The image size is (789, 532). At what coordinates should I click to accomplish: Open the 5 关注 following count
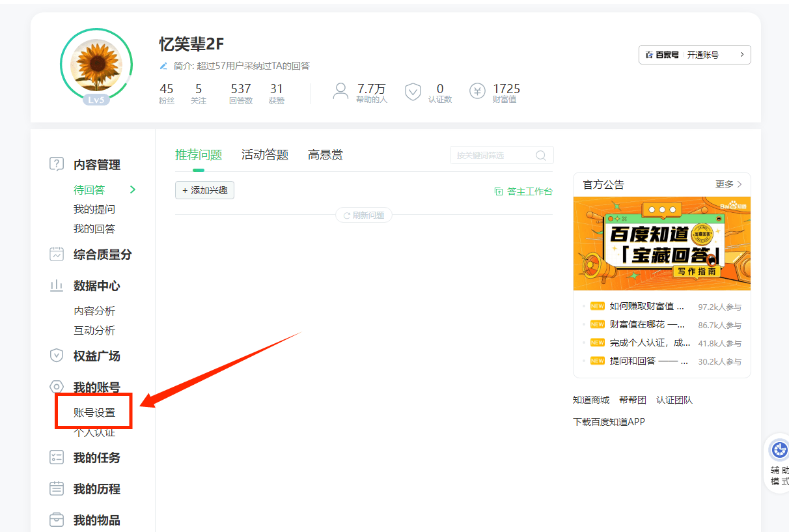pyautogui.click(x=199, y=94)
